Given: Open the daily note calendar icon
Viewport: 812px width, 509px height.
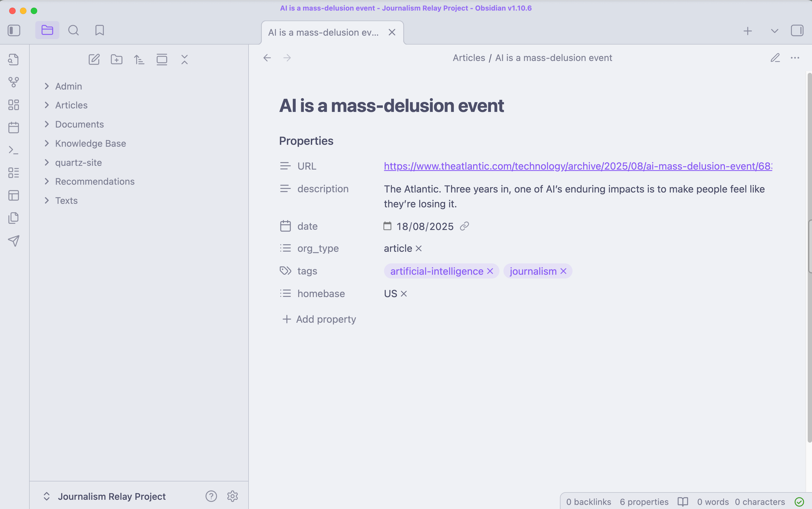Looking at the screenshot, I should pos(13,128).
